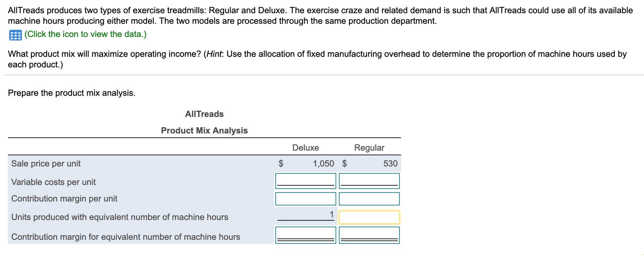
Task: Select Regular contribution margin per unit field
Action: point(369,199)
